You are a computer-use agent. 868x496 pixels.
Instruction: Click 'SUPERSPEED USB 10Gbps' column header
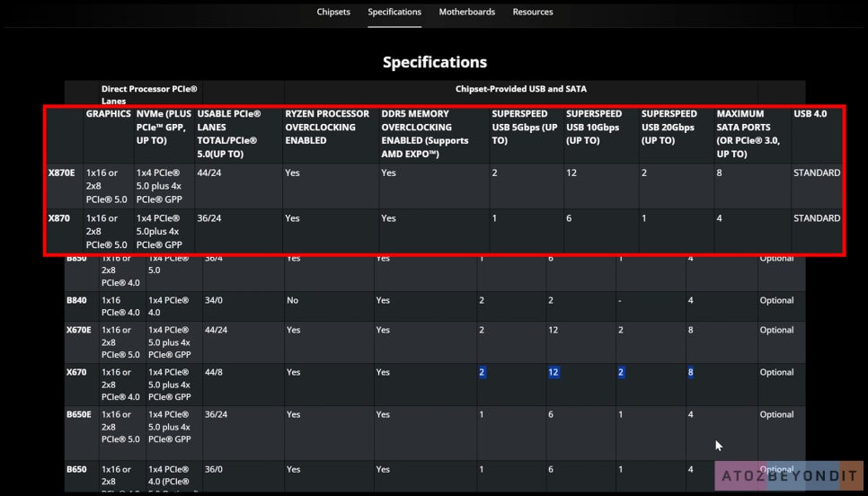[592, 127]
